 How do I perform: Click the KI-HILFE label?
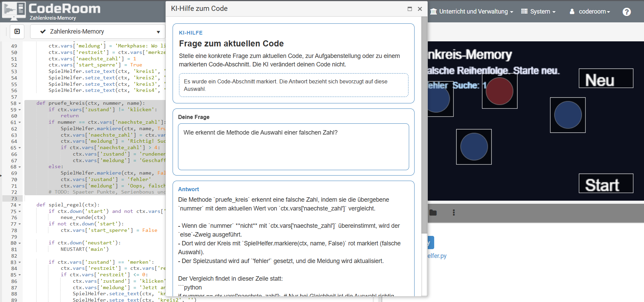pyautogui.click(x=191, y=33)
